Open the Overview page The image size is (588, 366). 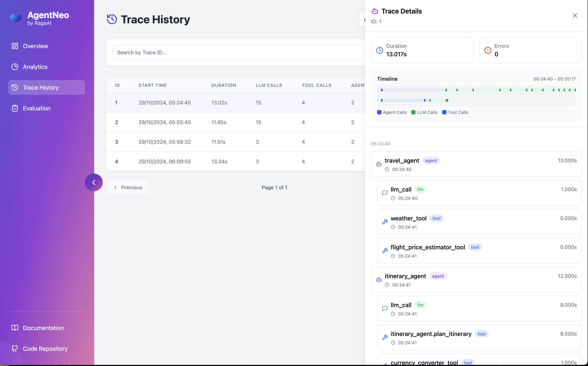tap(47, 46)
